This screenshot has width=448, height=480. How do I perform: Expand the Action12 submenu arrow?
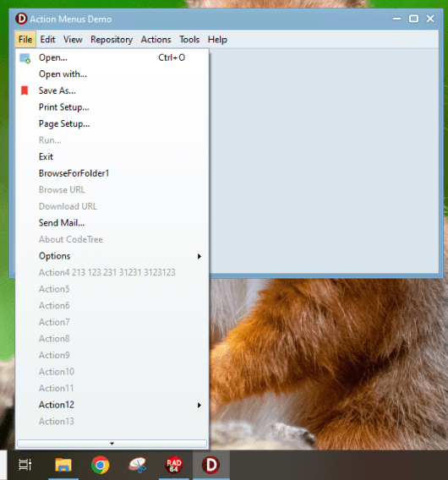pos(199,405)
